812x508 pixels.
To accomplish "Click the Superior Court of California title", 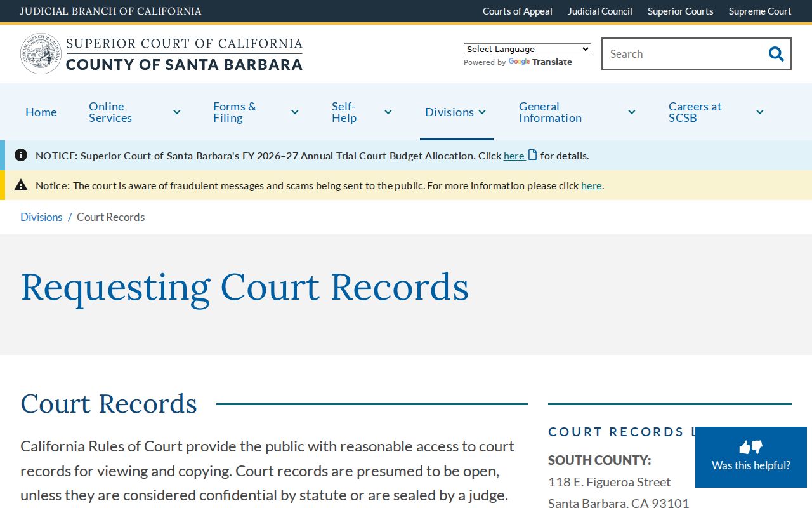I will (x=184, y=54).
